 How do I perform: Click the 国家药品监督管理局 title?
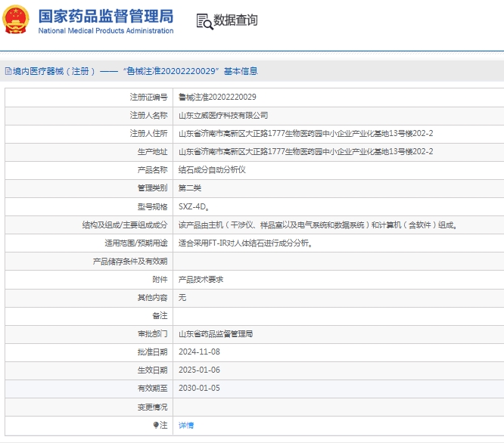click(105, 15)
